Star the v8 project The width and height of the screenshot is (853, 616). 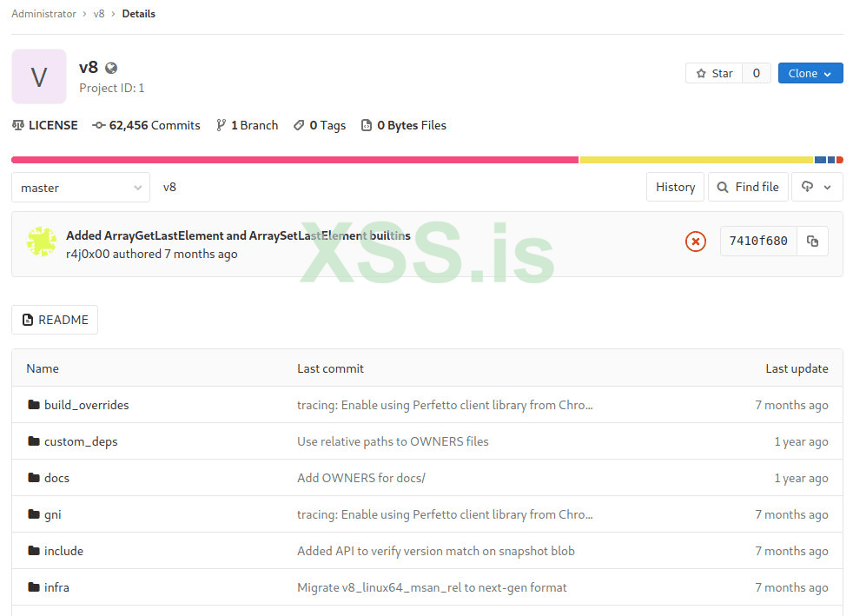click(714, 74)
